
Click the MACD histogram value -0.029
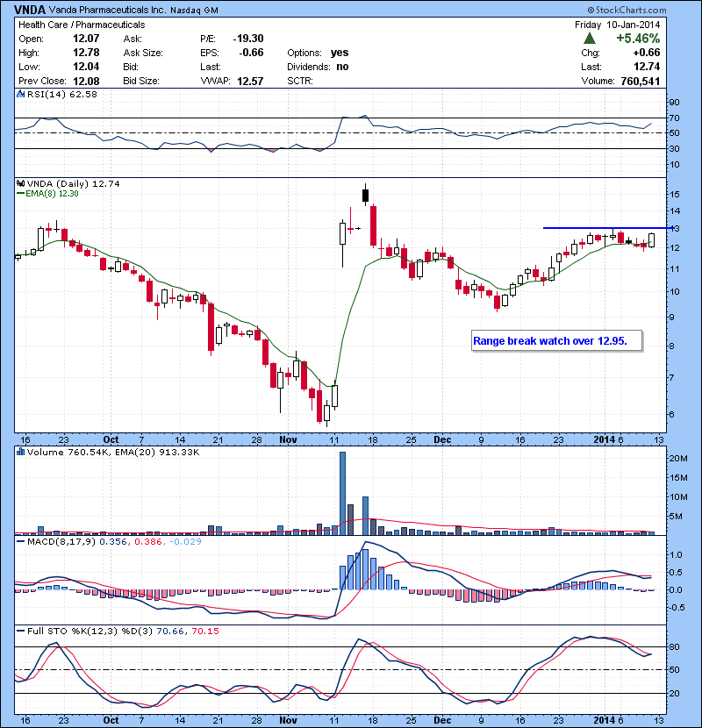point(185,542)
